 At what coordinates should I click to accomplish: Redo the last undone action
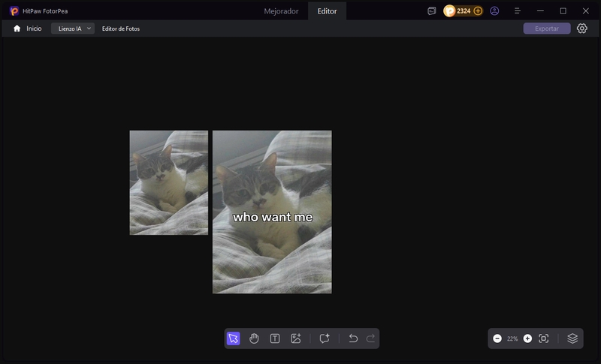click(x=370, y=338)
